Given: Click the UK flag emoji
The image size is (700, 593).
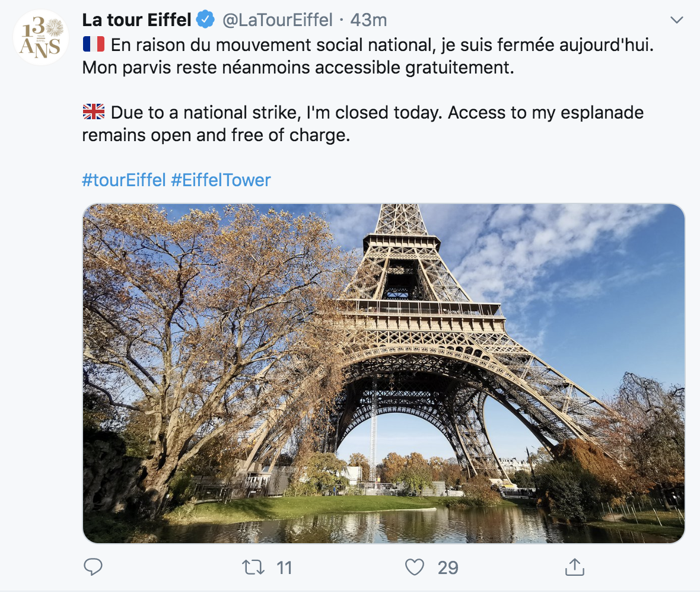Looking at the screenshot, I should (x=93, y=112).
